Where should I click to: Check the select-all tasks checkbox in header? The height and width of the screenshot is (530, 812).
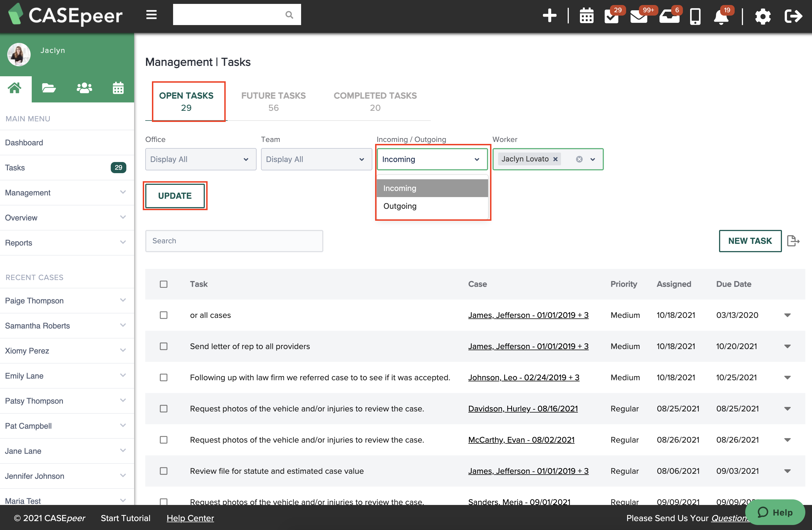[x=164, y=284]
